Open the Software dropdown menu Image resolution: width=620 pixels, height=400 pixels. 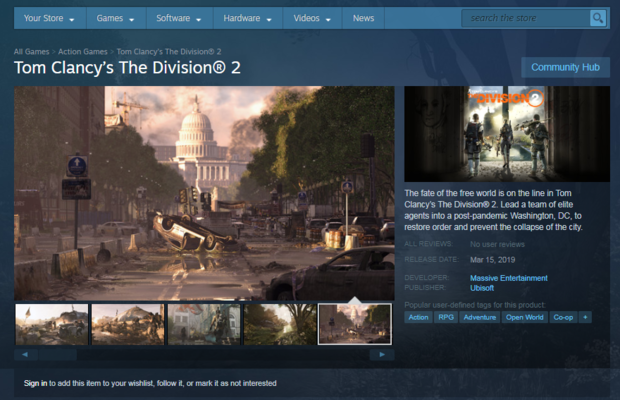tap(179, 18)
